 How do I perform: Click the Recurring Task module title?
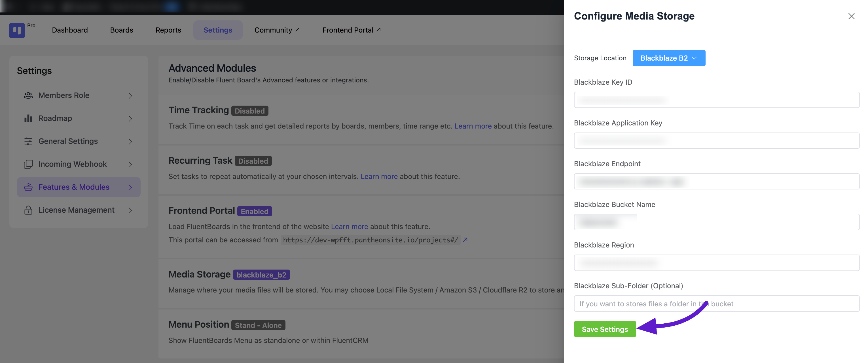pyautogui.click(x=200, y=161)
